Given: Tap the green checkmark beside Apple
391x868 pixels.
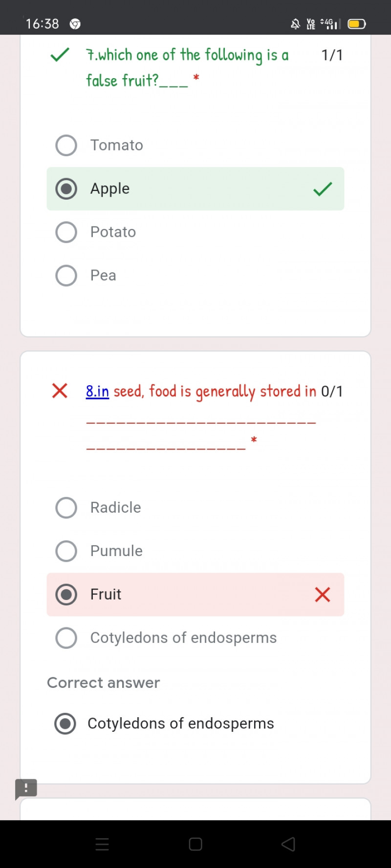Looking at the screenshot, I should tap(323, 189).
